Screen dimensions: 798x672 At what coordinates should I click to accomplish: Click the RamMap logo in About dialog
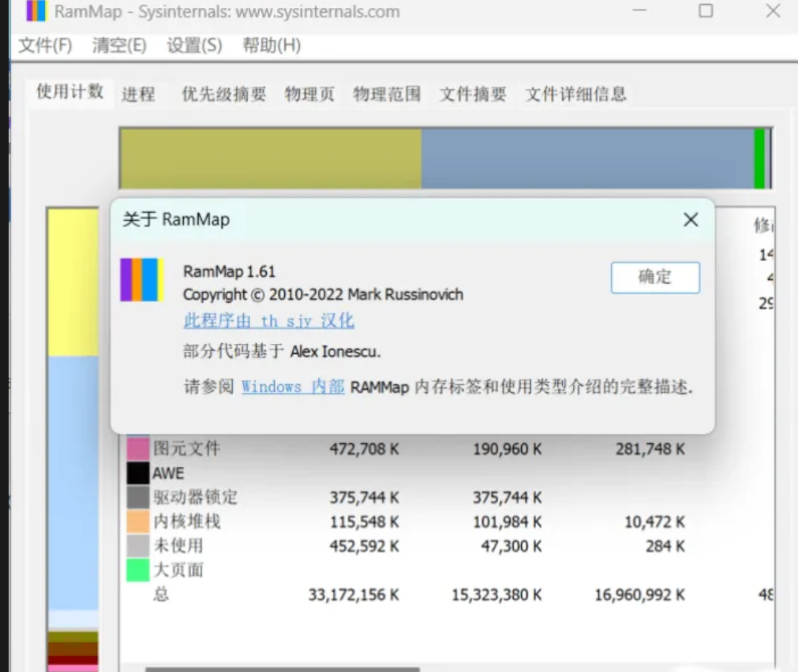click(x=142, y=280)
